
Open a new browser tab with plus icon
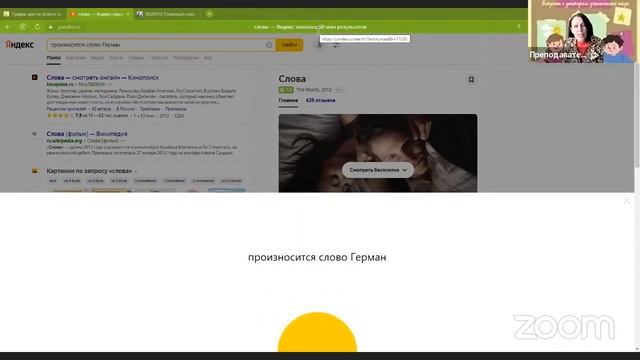[209, 13]
